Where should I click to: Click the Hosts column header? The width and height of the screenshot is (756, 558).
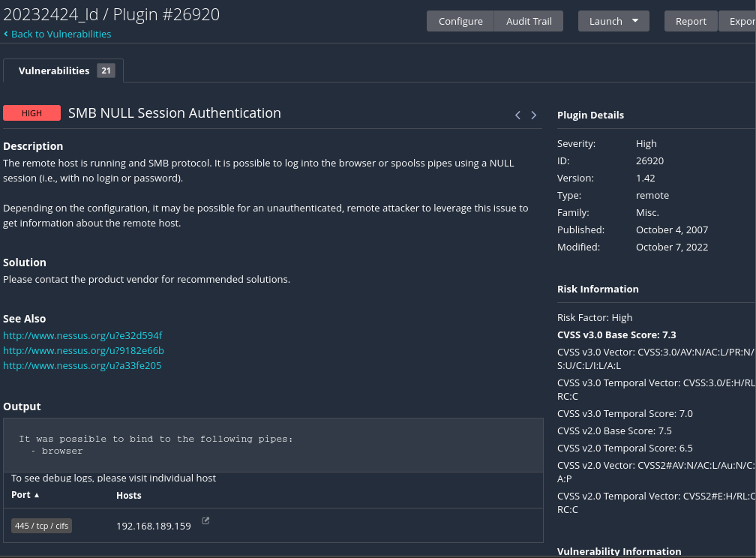coord(129,496)
